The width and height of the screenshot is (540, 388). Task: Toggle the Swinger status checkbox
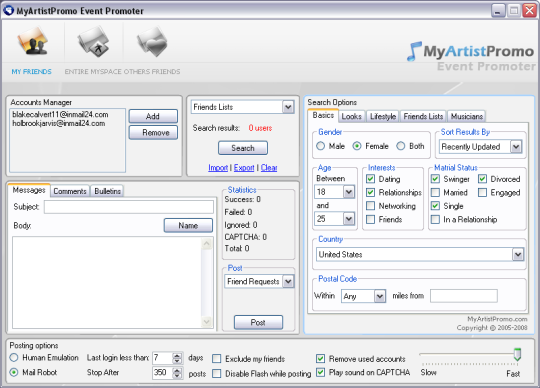click(x=435, y=179)
